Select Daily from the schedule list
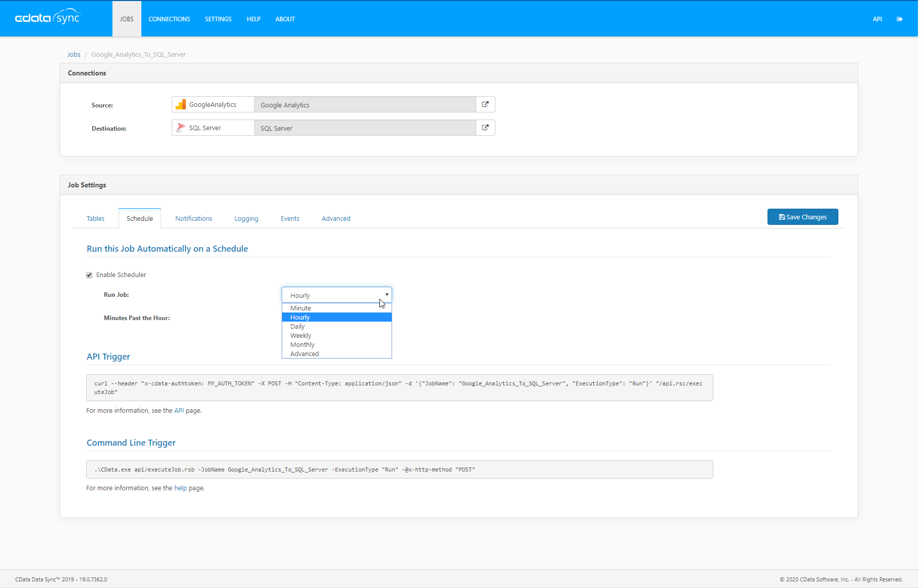The width and height of the screenshot is (923, 588). pos(297,327)
